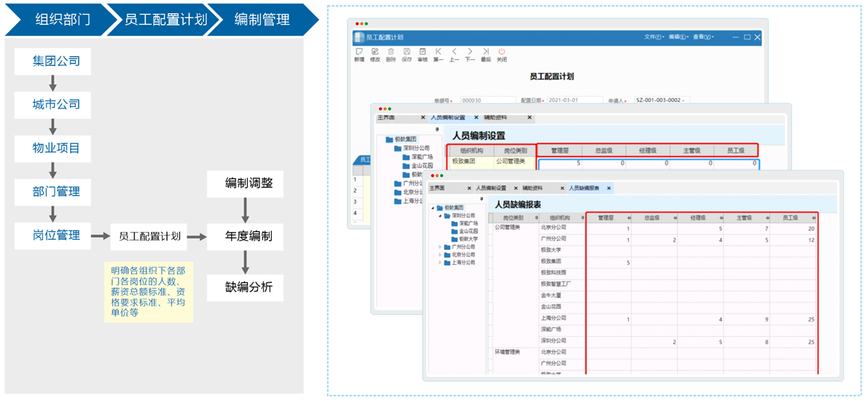Close the 辅助资料 tab in front window
The image size is (868, 401).
561,188
